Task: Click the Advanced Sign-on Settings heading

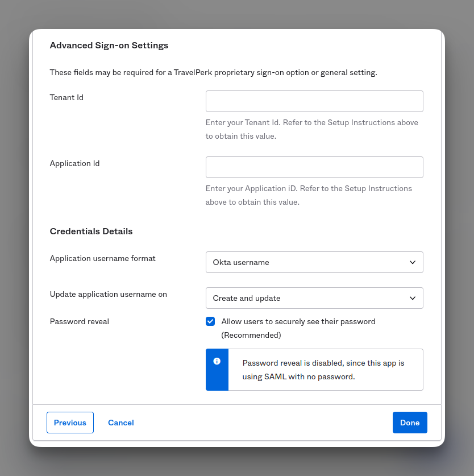Action: tap(109, 45)
